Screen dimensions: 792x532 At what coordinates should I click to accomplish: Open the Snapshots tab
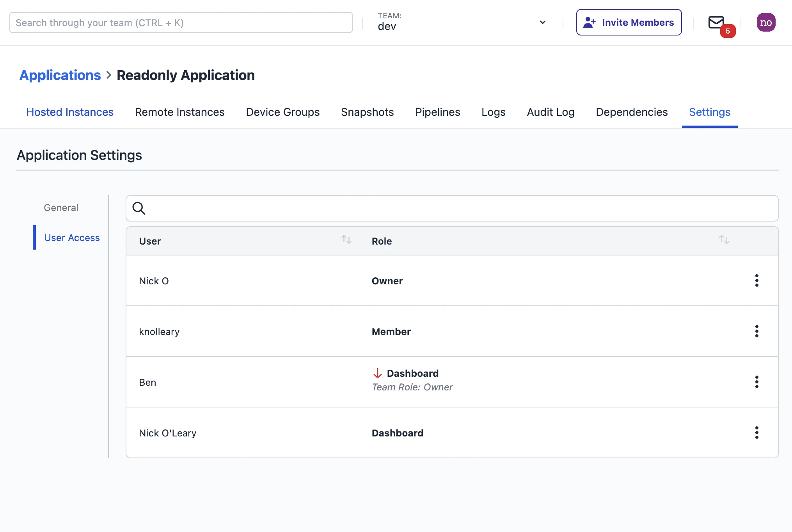[x=368, y=112]
